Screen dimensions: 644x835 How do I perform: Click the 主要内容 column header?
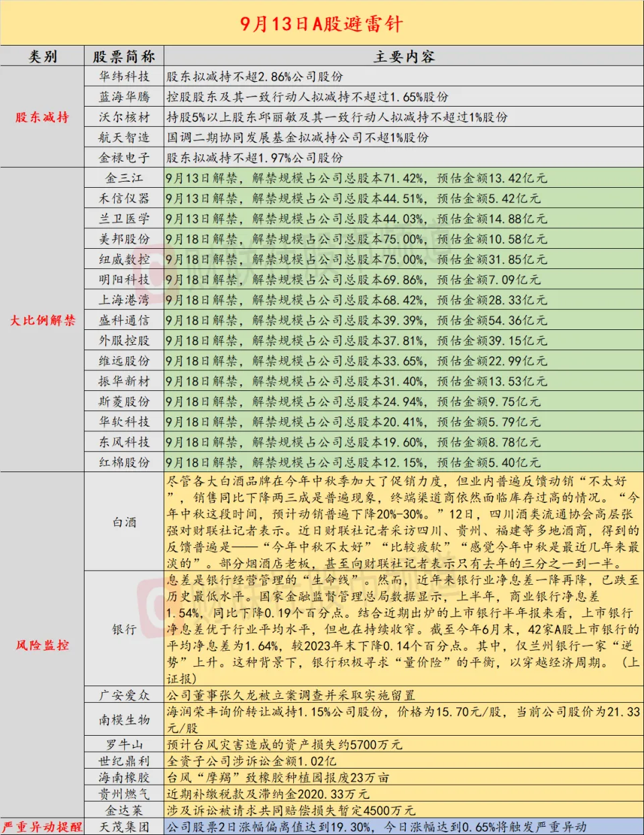pos(403,56)
